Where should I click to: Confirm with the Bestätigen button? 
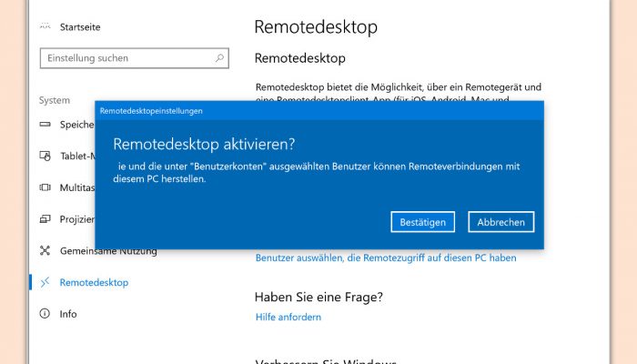pos(422,222)
